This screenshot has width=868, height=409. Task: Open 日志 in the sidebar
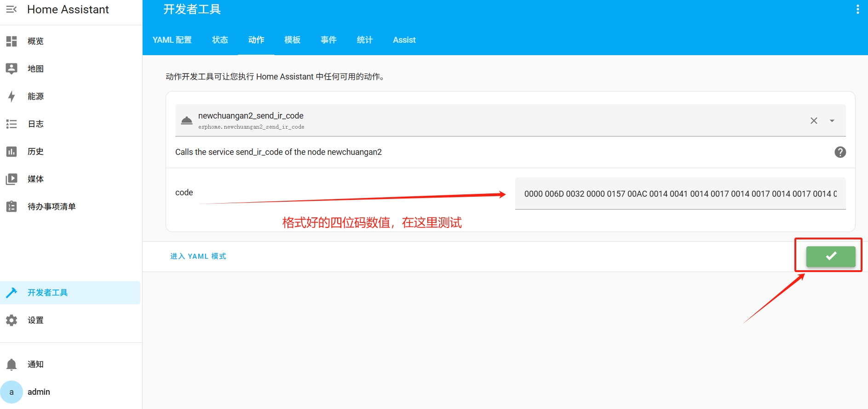35,124
